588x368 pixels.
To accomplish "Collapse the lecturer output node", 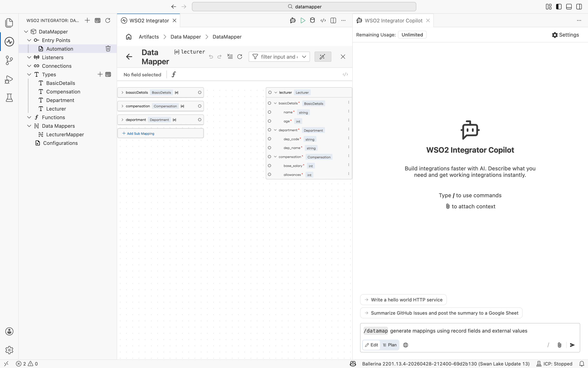I will pos(276,92).
